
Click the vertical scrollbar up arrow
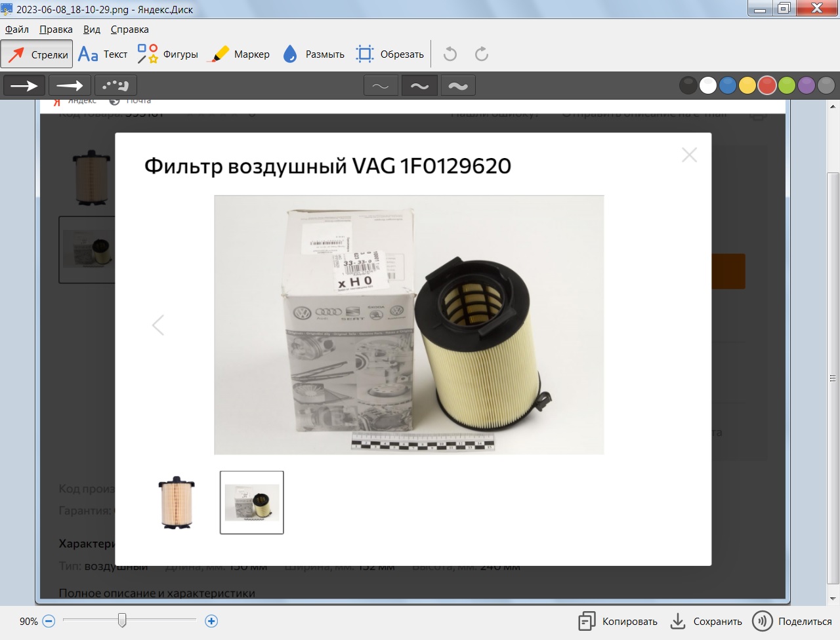[x=833, y=106]
